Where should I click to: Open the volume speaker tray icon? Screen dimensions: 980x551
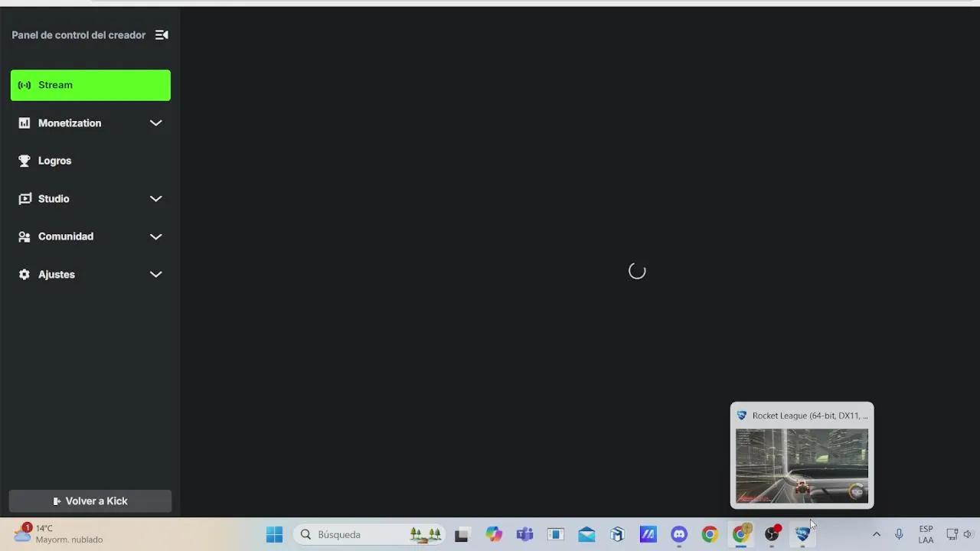coord(968,534)
